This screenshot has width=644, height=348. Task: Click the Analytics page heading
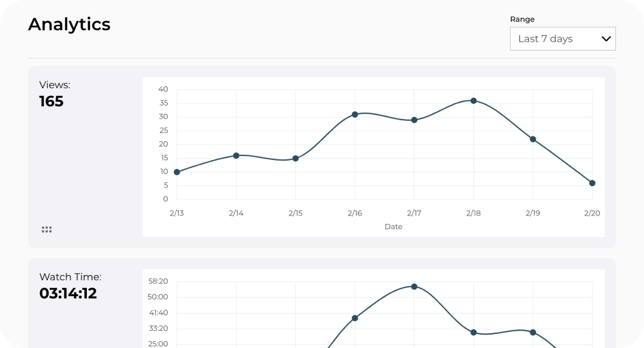(69, 24)
